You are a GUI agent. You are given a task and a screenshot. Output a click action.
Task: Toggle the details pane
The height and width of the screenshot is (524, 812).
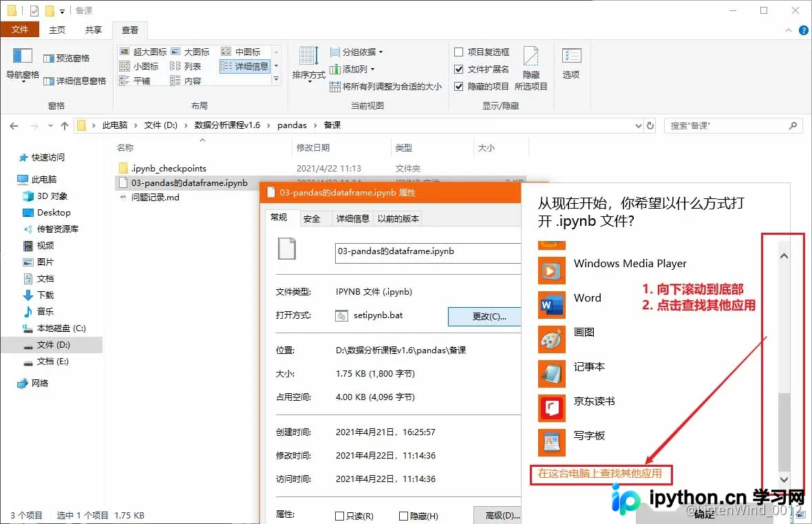[x=74, y=81]
